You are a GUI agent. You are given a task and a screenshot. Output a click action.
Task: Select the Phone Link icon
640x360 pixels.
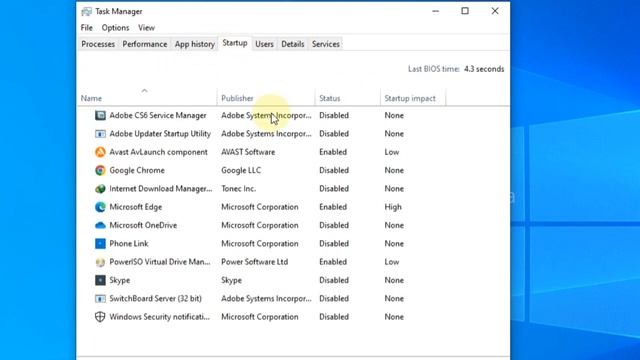pyautogui.click(x=100, y=244)
